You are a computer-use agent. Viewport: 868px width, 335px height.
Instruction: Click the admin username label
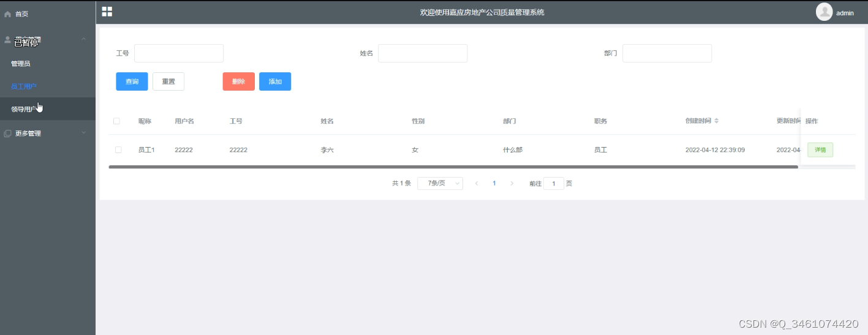pyautogui.click(x=845, y=13)
